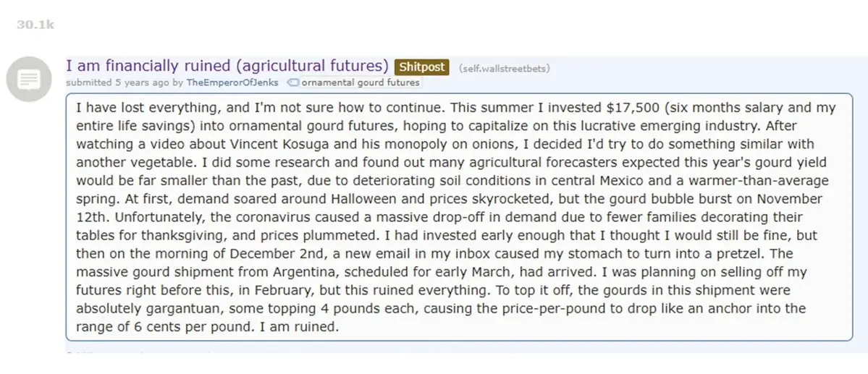The height and width of the screenshot is (374, 868).
Task: Click the self-post speech bubble thumbnail icon
Action: (28, 79)
